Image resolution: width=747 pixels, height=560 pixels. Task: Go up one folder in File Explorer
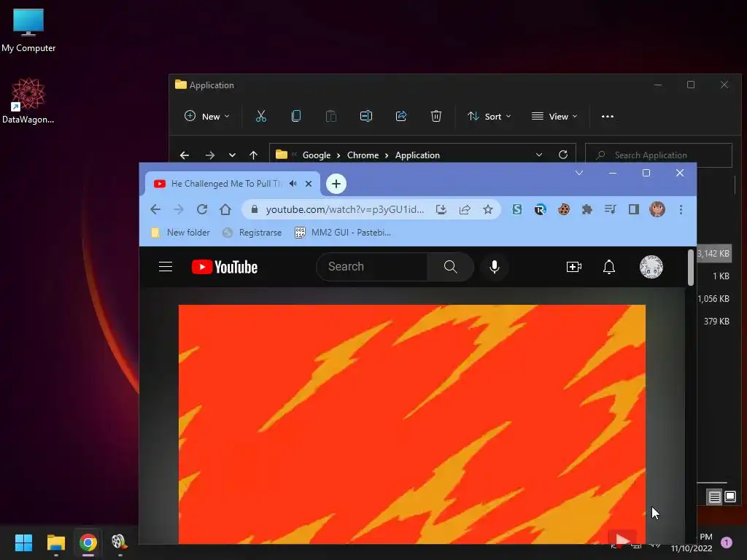coord(253,155)
